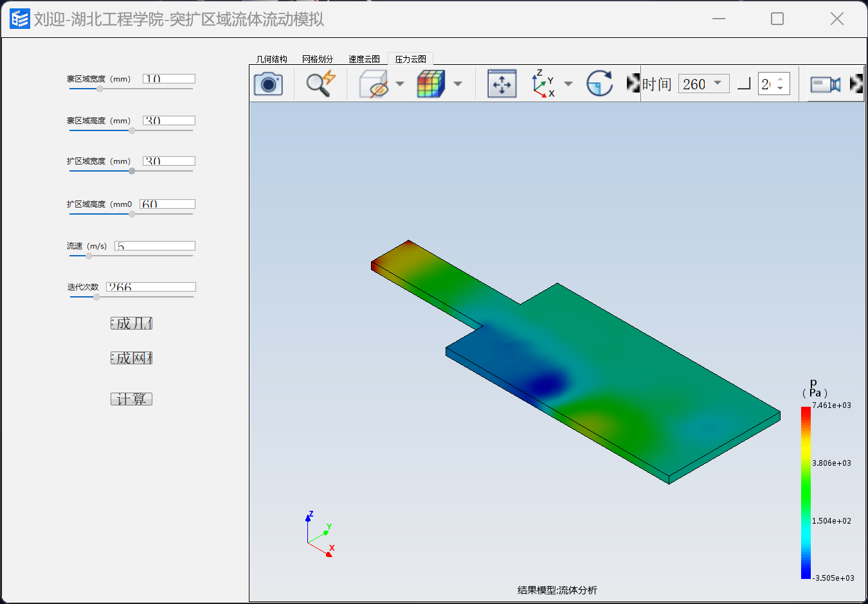
Task: Click the magnifier quick search icon
Action: click(320, 84)
